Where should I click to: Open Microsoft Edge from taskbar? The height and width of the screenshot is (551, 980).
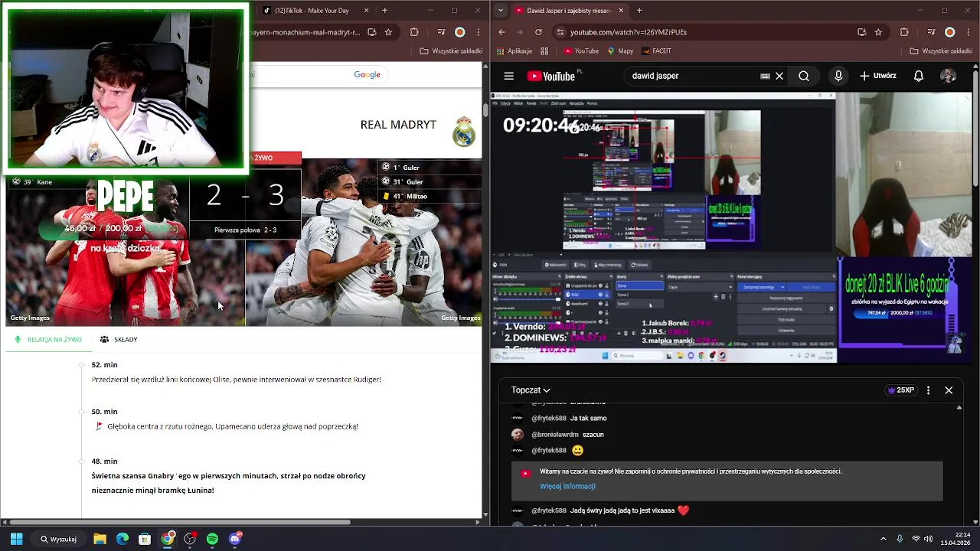(x=122, y=539)
